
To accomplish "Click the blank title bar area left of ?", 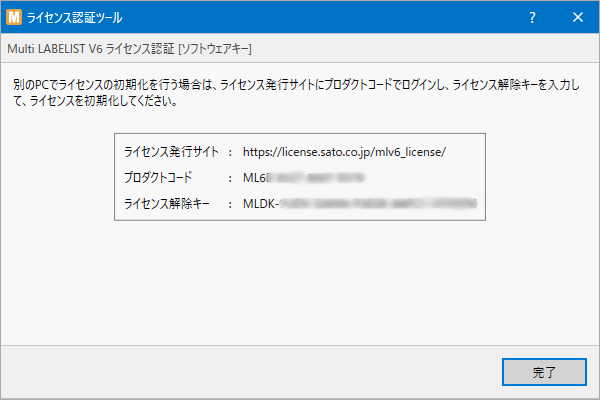I will 350,17.
